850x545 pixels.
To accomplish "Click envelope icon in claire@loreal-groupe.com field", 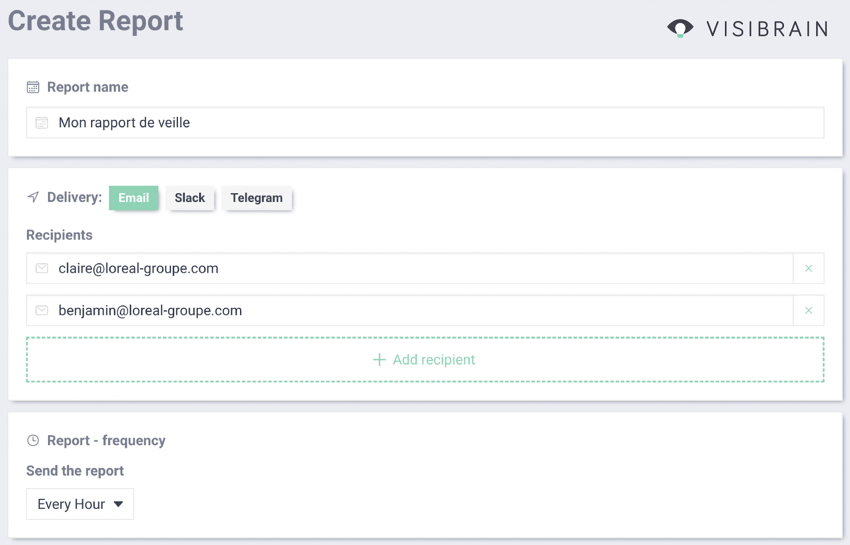I will 42,268.
